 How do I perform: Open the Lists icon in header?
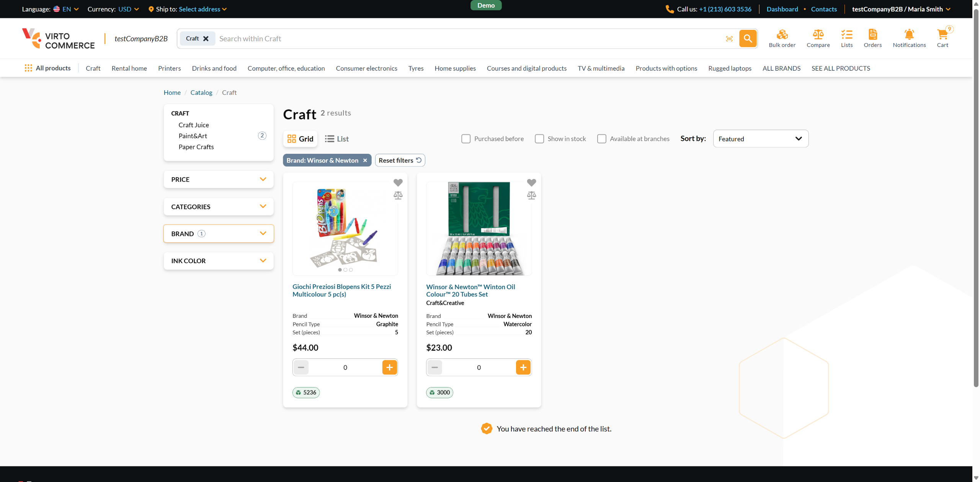tap(846, 35)
